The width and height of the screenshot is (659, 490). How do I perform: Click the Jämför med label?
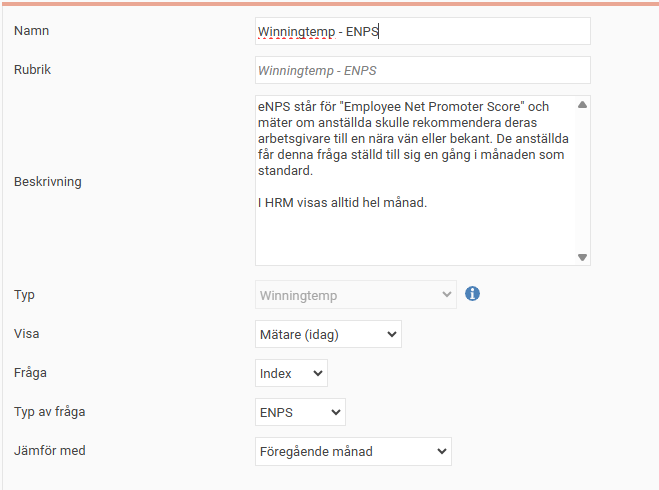[50, 451]
